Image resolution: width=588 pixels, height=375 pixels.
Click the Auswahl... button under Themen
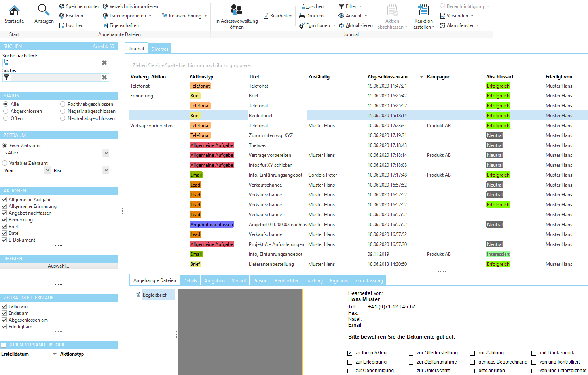click(59, 266)
